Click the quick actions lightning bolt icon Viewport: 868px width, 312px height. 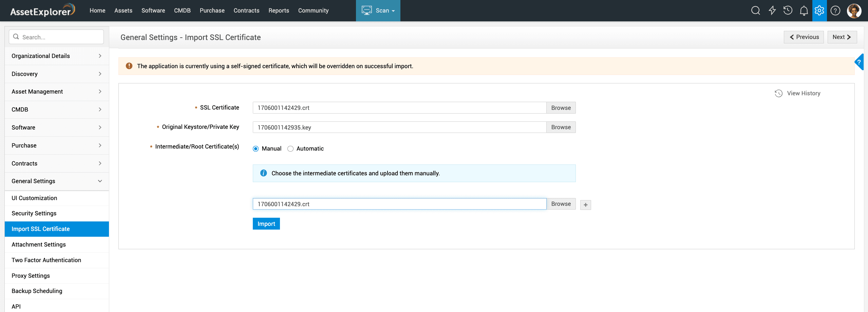(772, 11)
